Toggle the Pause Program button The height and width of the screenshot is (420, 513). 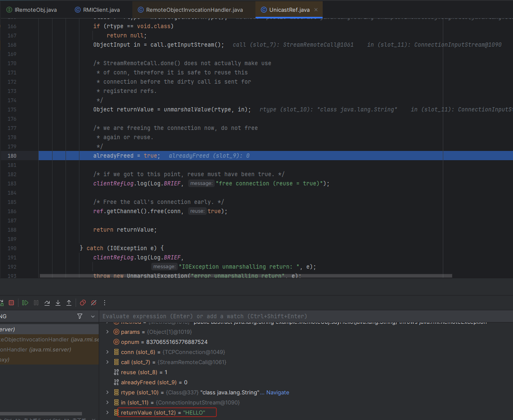(36, 303)
